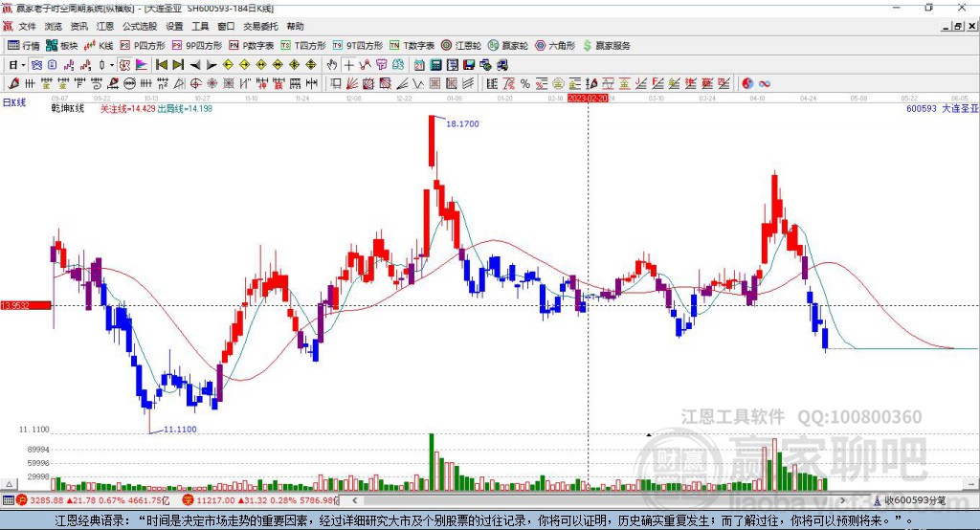
Task: Switch to K线 chart view
Action: click(x=99, y=46)
